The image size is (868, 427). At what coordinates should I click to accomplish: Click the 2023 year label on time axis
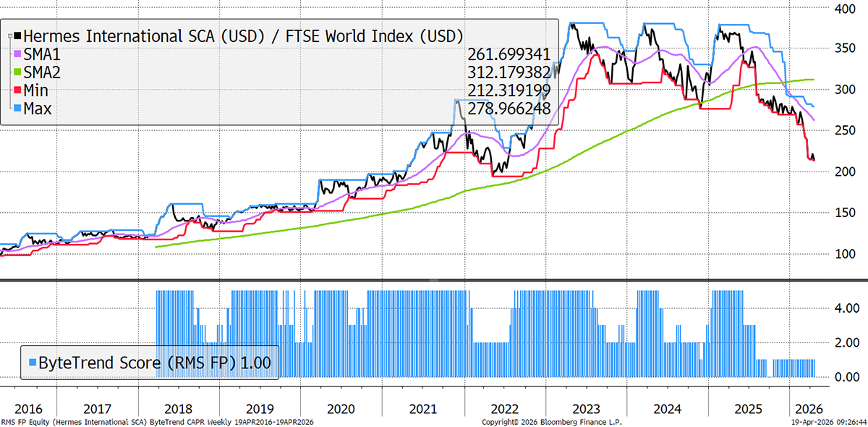tap(585, 408)
